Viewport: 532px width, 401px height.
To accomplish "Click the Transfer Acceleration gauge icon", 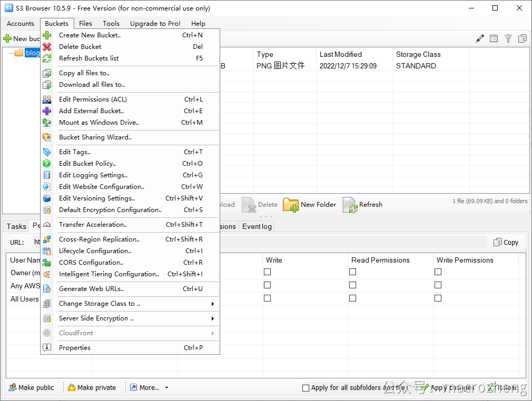I will pyautogui.click(x=47, y=225).
